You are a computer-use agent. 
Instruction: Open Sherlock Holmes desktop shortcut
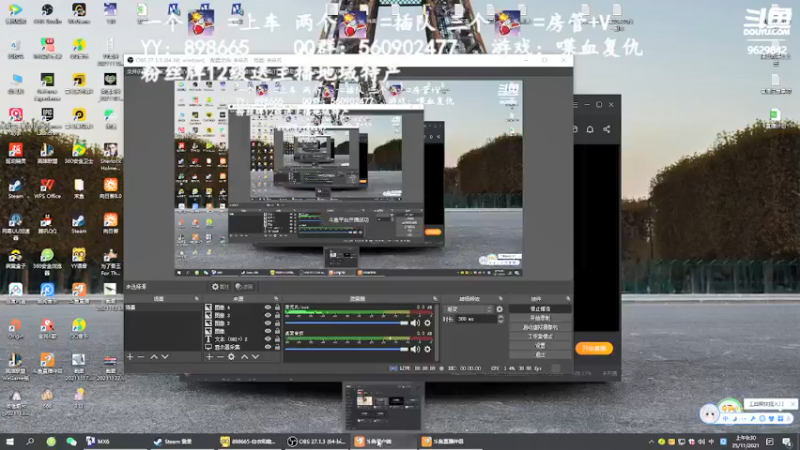[110, 156]
